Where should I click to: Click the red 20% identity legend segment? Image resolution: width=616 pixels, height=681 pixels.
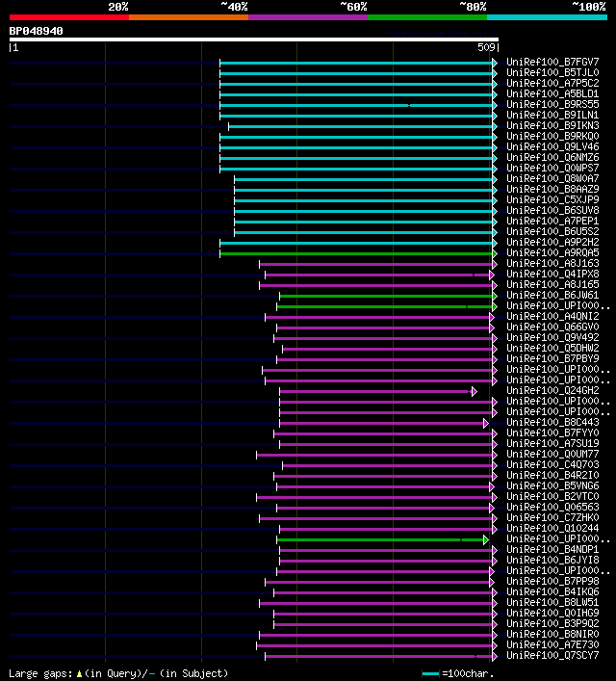coord(69,17)
